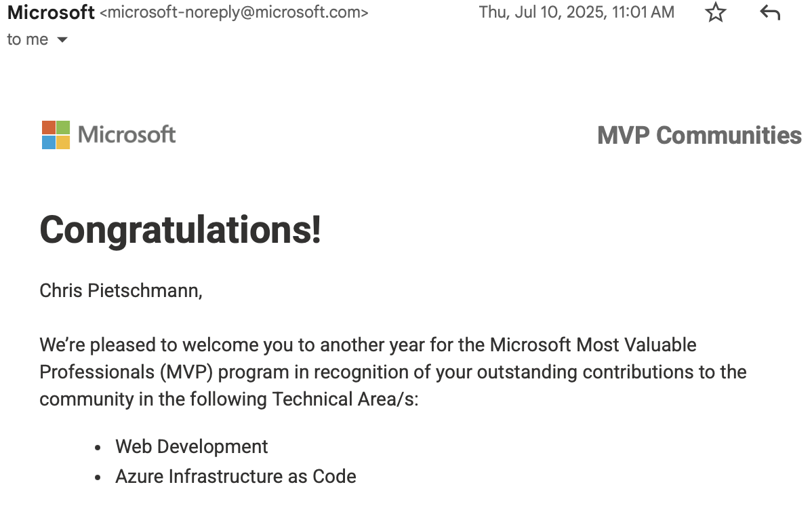Screen dimensions: 812x510
Task: Select the "Azure Infrastructure as Code" list item
Action: (236, 476)
